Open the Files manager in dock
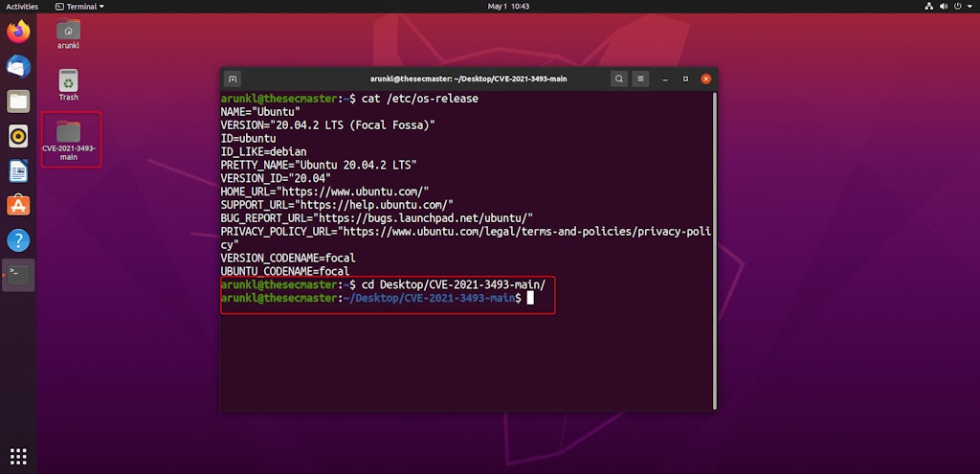This screenshot has height=474, width=980. click(x=18, y=101)
